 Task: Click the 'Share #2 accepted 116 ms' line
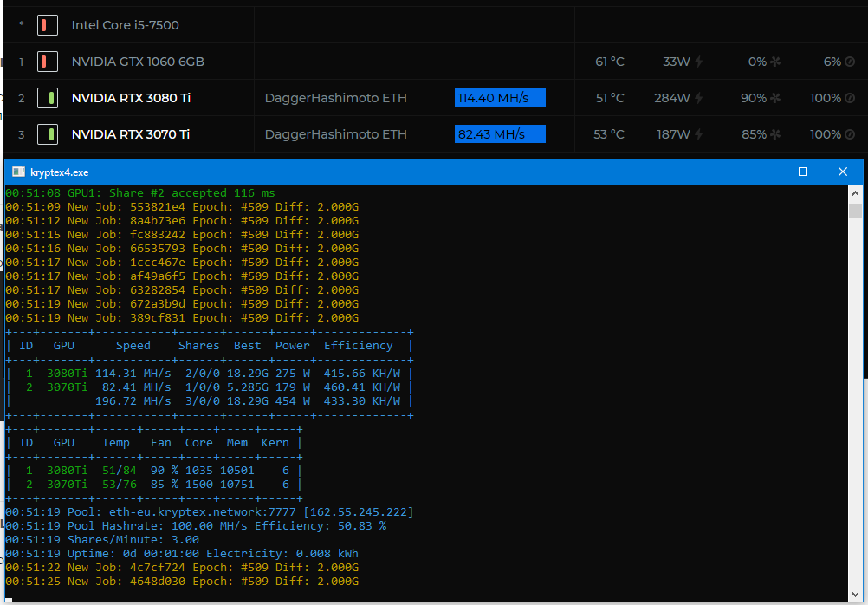click(x=140, y=193)
